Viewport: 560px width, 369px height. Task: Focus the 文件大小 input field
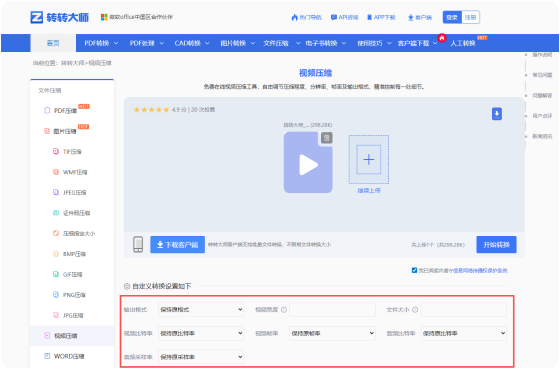464,309
